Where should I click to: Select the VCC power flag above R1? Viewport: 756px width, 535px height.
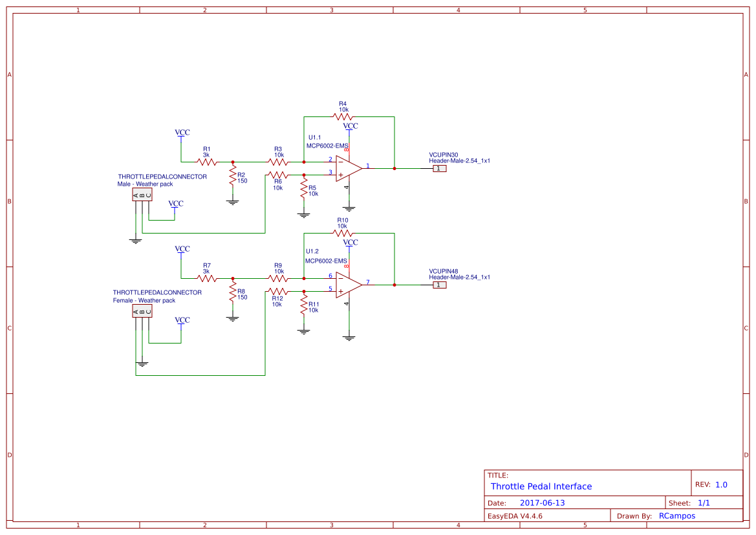coord(182,132)
